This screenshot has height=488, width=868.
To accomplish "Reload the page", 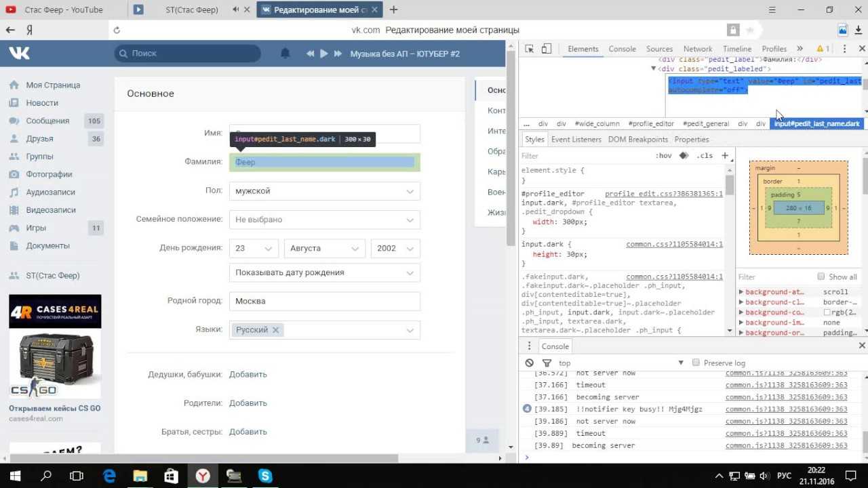I will tap(117, 30).
